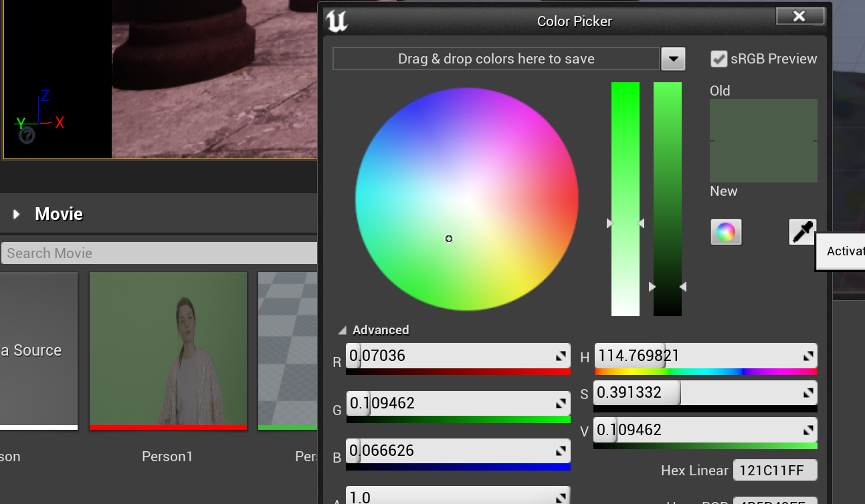Click the Unreal Engine logo in Color Picker

pos(336,21)
